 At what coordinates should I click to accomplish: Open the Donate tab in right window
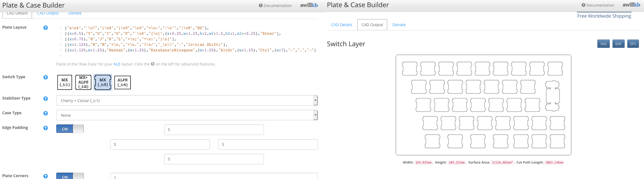pyautogui.click(x=399, y=25)
